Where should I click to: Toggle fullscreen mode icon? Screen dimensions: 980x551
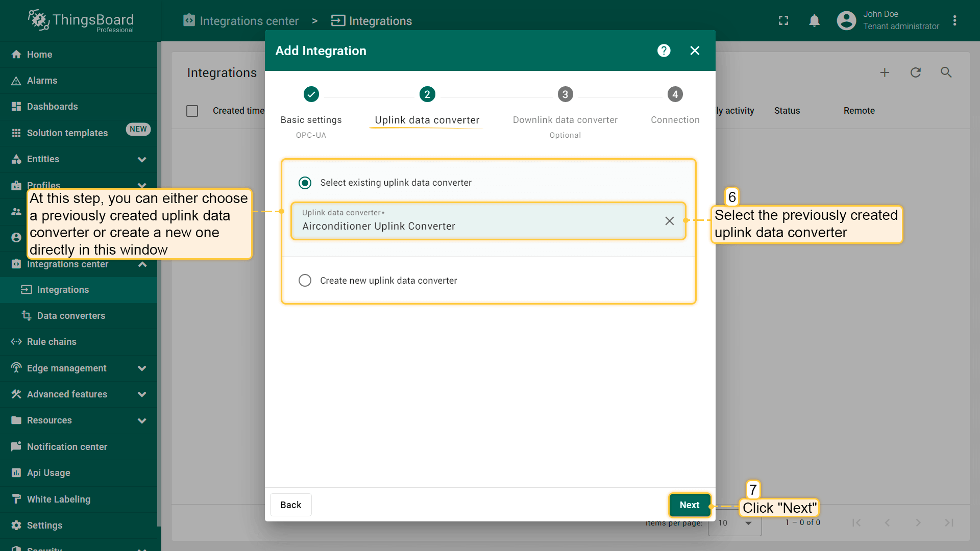click(x=783, y=21)
